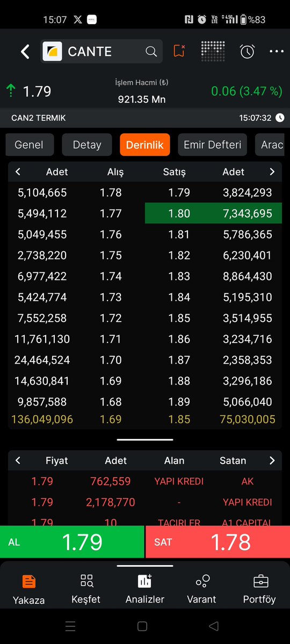
Task: Tap Android recent apps button
Action: click(x=70, y=626)
